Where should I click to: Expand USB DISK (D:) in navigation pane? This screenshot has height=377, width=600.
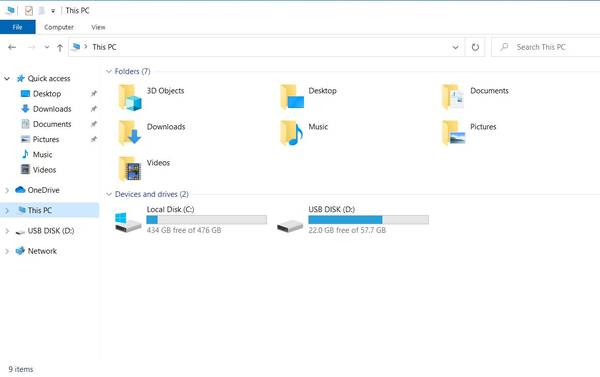7,231
